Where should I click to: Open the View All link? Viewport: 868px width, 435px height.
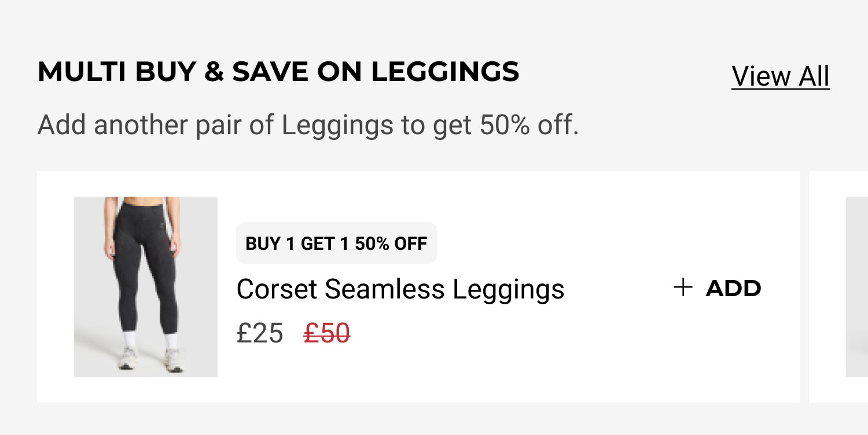tap(780, 76)
